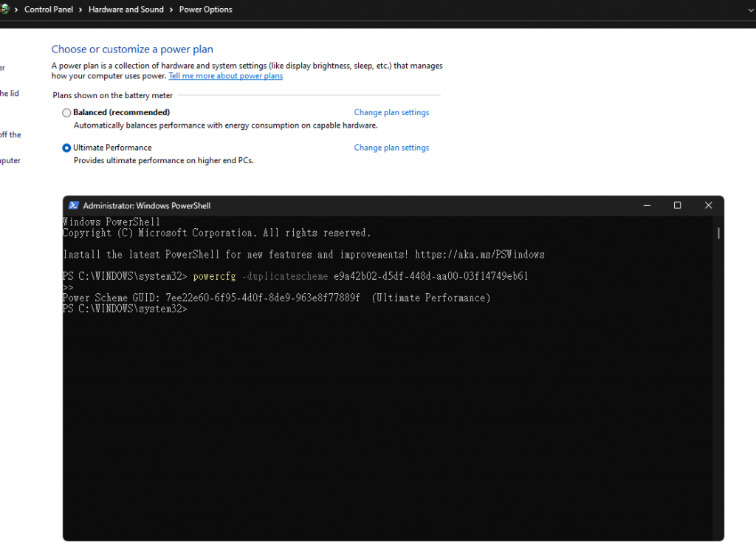
Task: Click the last PS C:\WINDOWS\system32> prompt
Action: pos(125,309)
